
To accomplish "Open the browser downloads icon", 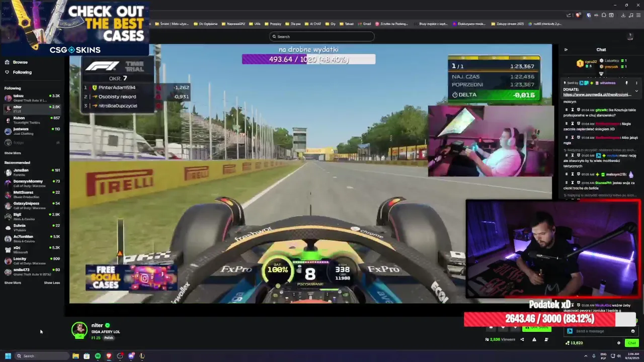I will pos(623,15).
